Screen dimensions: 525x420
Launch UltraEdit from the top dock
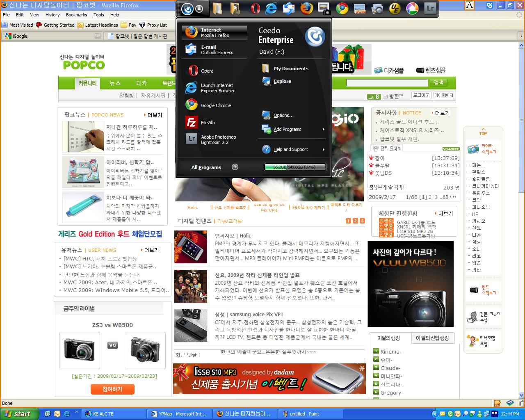coord(395,9)
